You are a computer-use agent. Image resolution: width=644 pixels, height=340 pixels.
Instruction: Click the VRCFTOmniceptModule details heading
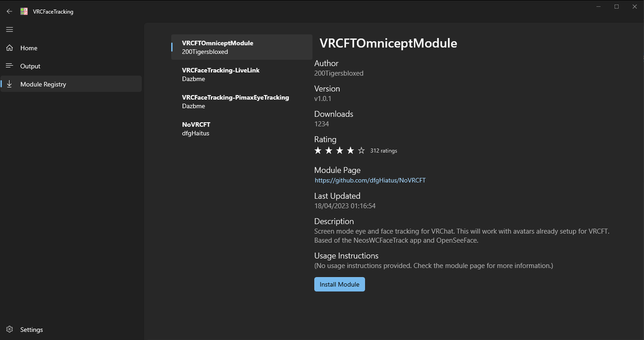pyautogui.click(x=388, y=43)
